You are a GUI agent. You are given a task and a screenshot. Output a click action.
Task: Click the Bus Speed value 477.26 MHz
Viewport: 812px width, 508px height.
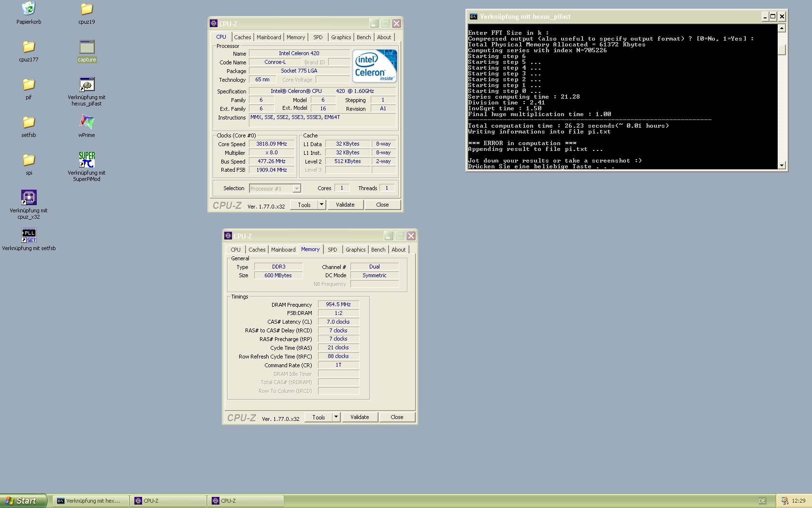272,161
